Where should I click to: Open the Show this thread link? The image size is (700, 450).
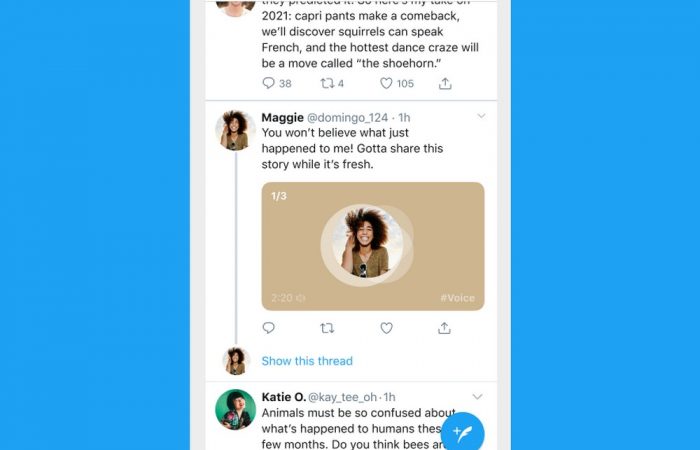point(307,361)
